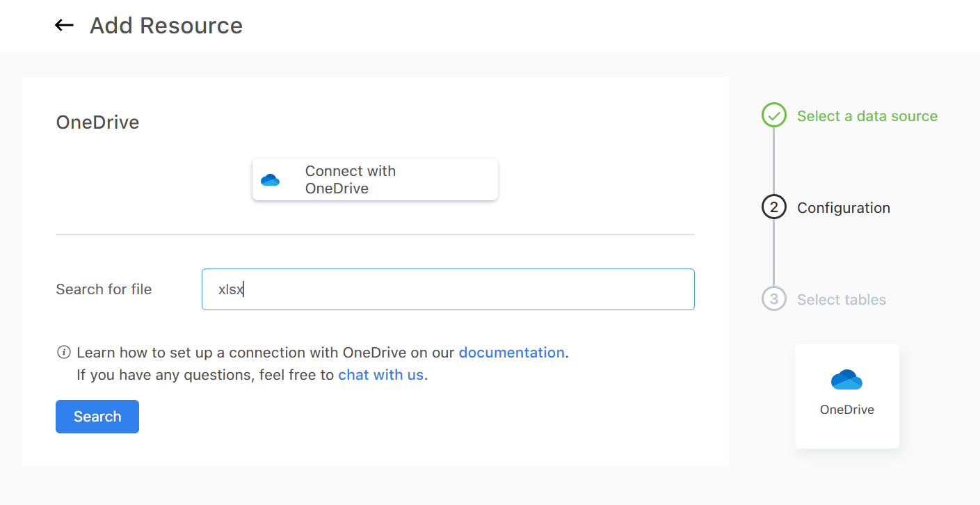
Task: Click the OneDrive heading text
Action: 97,122
